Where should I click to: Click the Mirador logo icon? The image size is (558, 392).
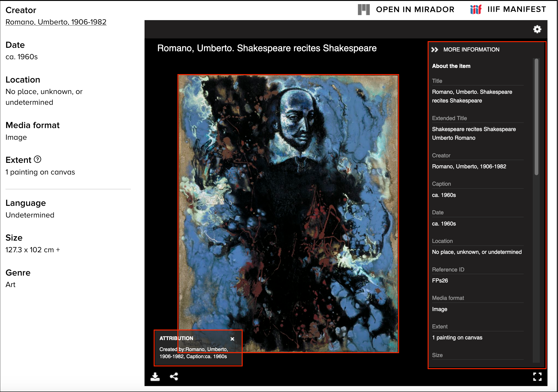click(364, 10)
